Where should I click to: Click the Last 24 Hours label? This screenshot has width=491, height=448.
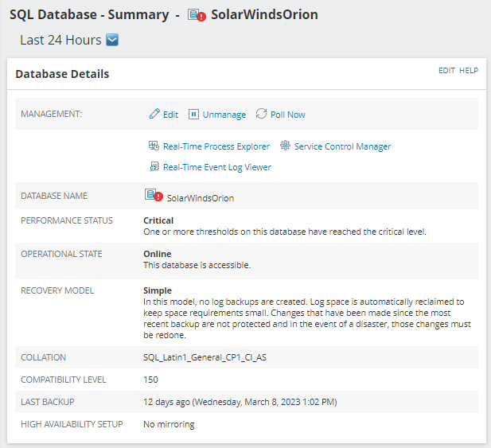click(60, 40)
